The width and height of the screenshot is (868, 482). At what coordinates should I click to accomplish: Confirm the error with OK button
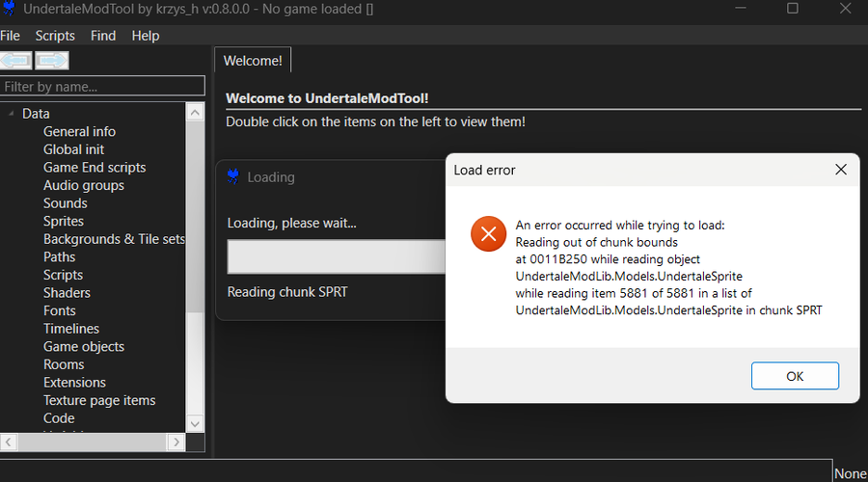pyautogui.click(x=795, y=376)
